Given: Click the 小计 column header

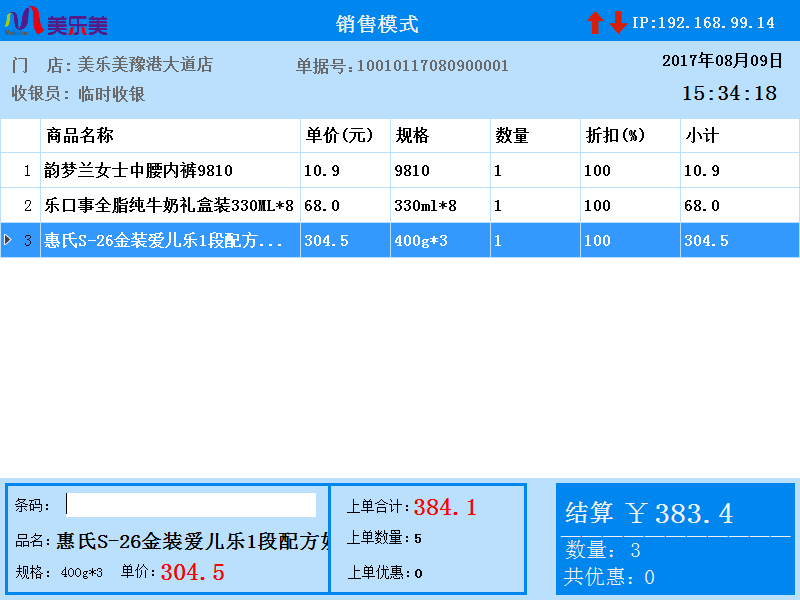Looking at the screenshot, I should pos(740,136).
